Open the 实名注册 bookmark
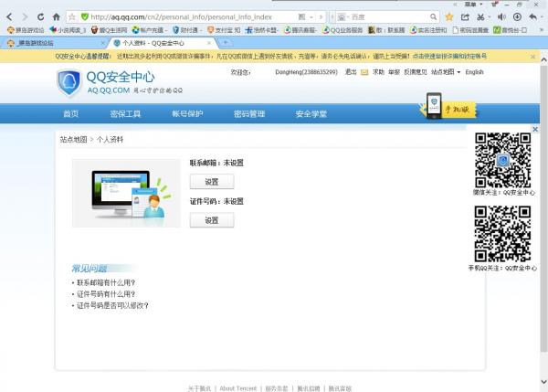The width and height of the screenshot is (548, 392). (428, 30)
